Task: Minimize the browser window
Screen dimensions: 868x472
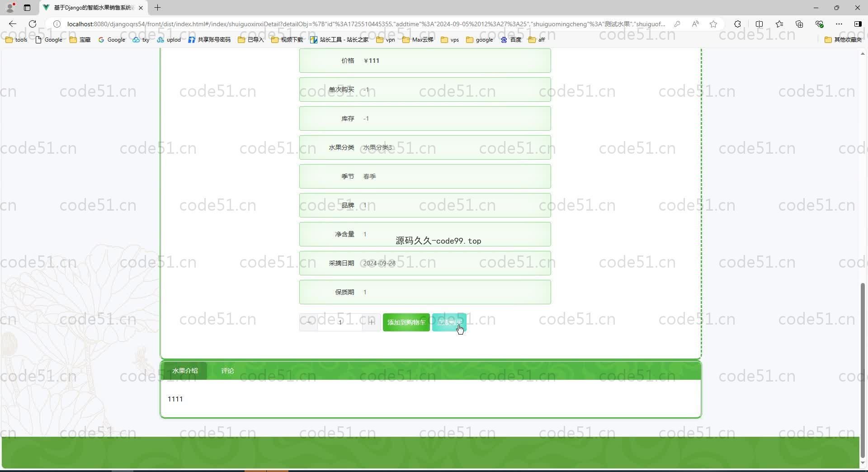Action: pos(816,8)
